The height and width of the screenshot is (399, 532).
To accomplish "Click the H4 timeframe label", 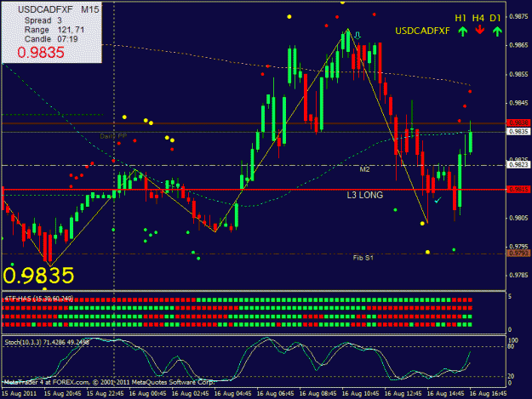I will [478, 19].
